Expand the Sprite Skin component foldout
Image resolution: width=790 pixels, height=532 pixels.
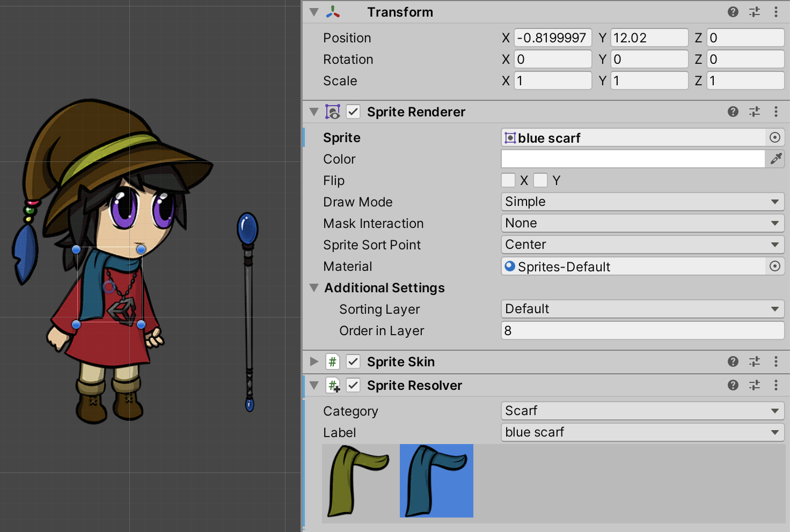pos(314,361)
